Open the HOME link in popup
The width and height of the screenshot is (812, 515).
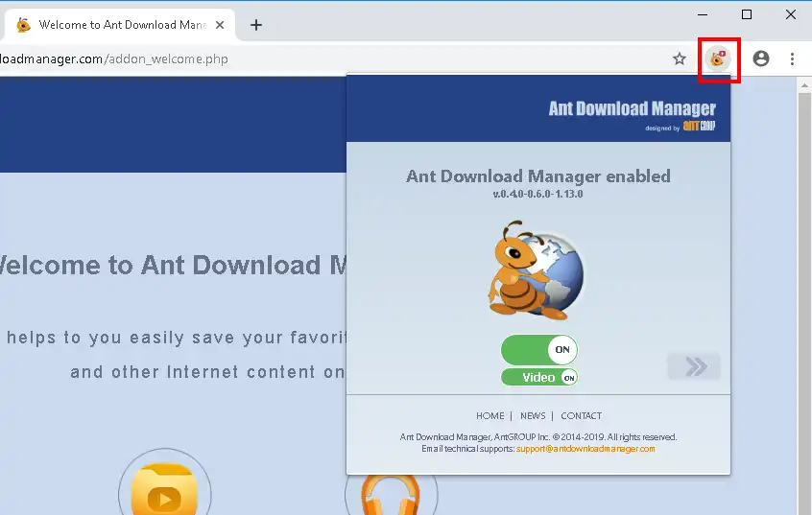coord(490,415)
